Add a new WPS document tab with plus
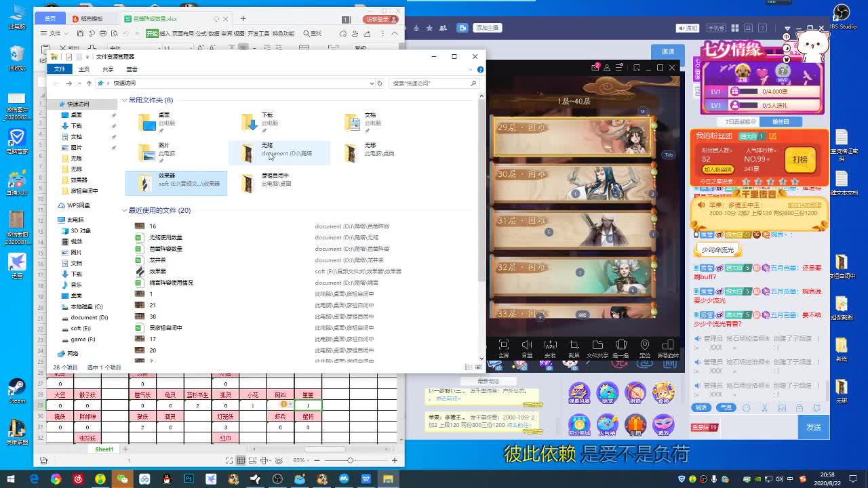Viewport: 868px width, 488px height. click(243, 19)
